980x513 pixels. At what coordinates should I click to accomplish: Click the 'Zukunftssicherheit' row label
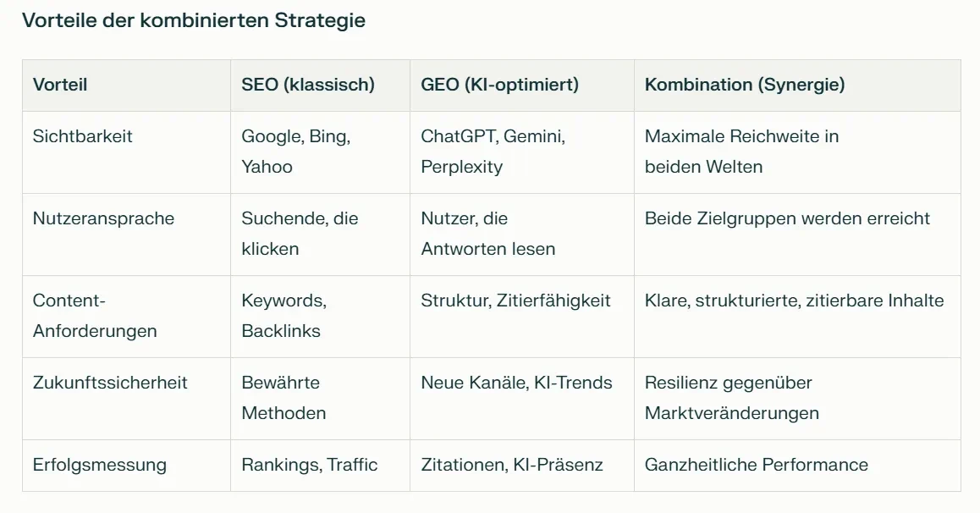coord(110,383)
